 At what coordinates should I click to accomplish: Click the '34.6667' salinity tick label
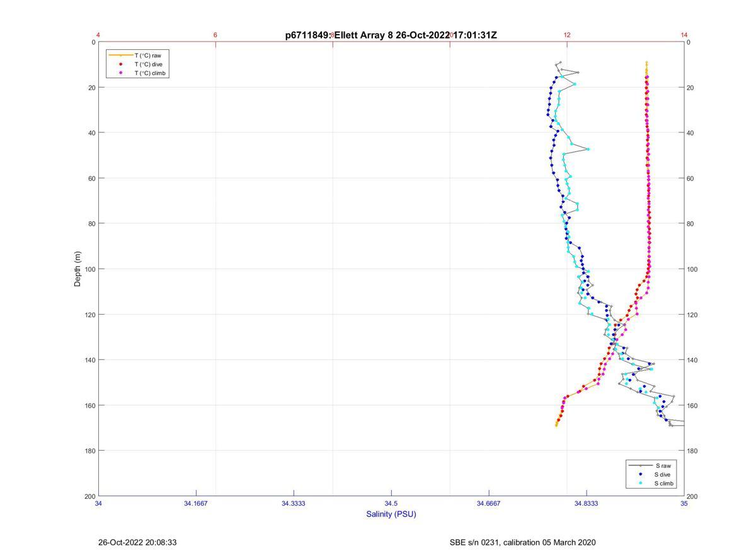click(x=489, y=504)
